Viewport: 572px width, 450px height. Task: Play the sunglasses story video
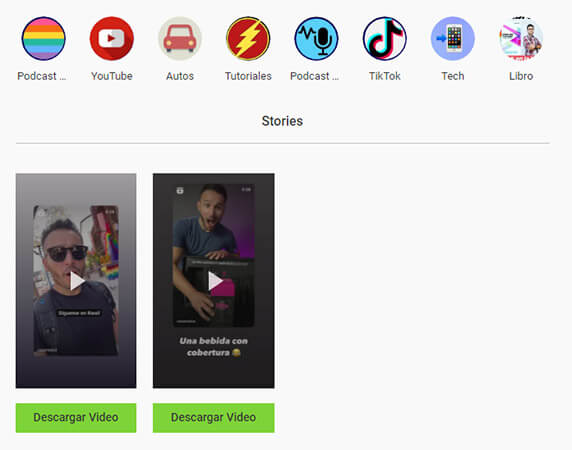pos(76,281)
